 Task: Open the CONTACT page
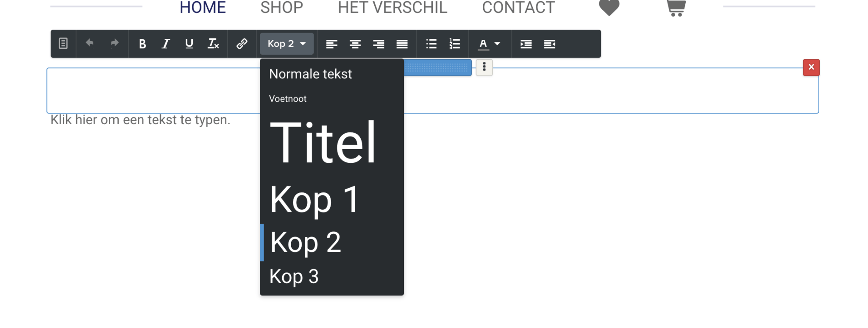tap(518, 8)
